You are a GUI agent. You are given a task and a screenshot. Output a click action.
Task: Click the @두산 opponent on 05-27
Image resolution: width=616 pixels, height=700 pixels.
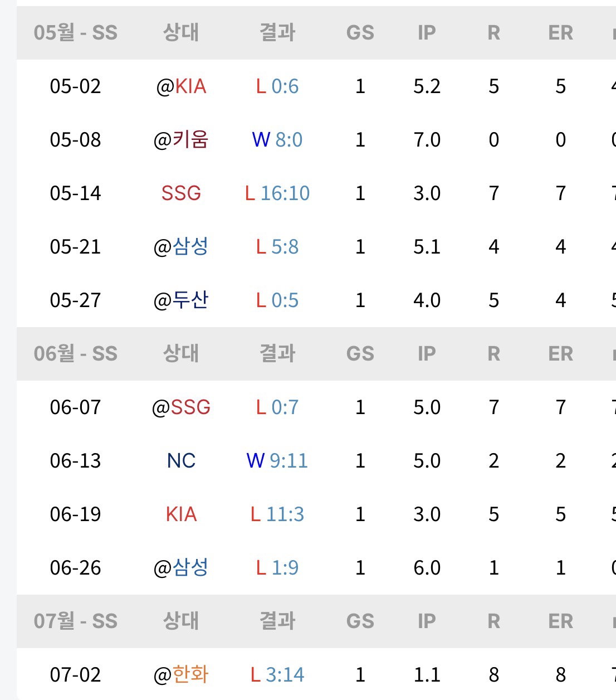click(x=181, y=300)
